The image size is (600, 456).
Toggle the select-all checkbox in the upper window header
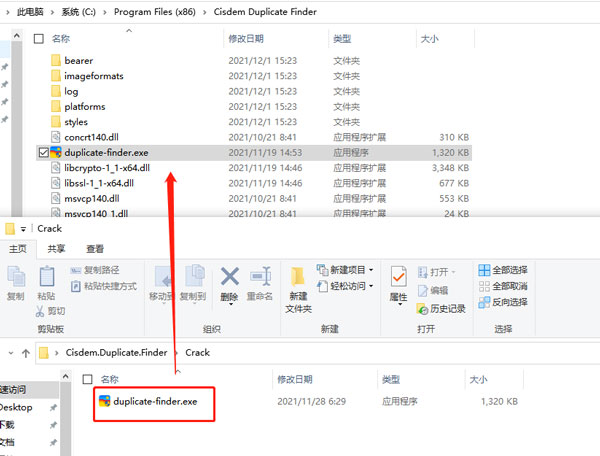[39, 39]
